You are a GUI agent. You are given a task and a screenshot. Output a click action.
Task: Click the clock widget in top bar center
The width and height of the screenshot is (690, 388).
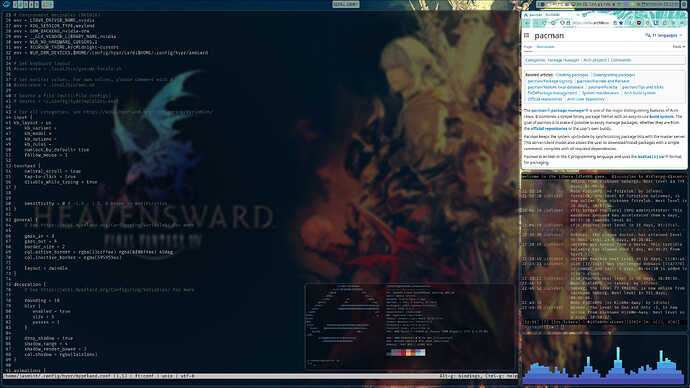tap(346, 4)
